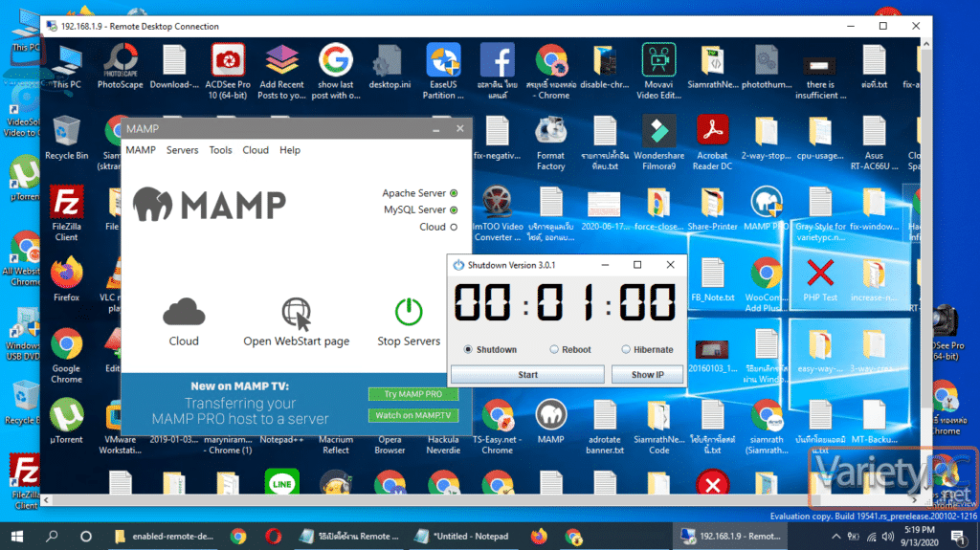Launch the LINE app shortcut
The image size is (980, 550).
click(x=282, y=482)
